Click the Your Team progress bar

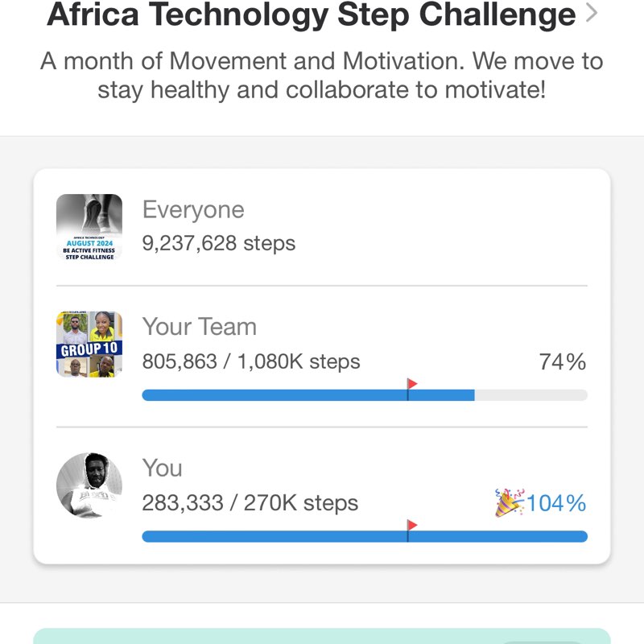pyautogui.click(x=364, y=395)
